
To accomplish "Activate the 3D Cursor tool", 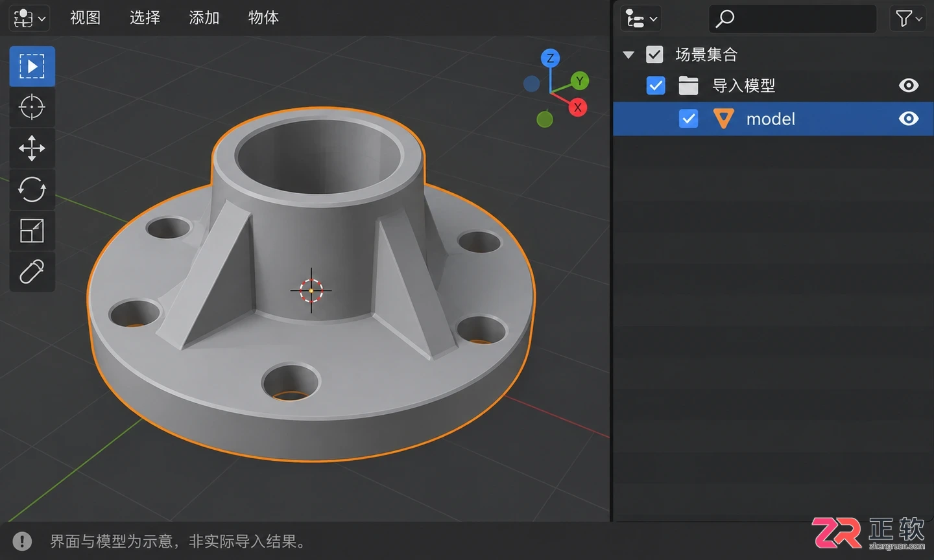I will tap(32, 107).
